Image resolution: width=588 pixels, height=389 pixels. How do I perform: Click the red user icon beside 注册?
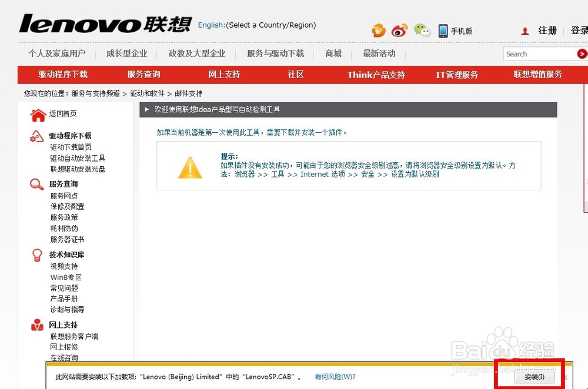[525, 31]
